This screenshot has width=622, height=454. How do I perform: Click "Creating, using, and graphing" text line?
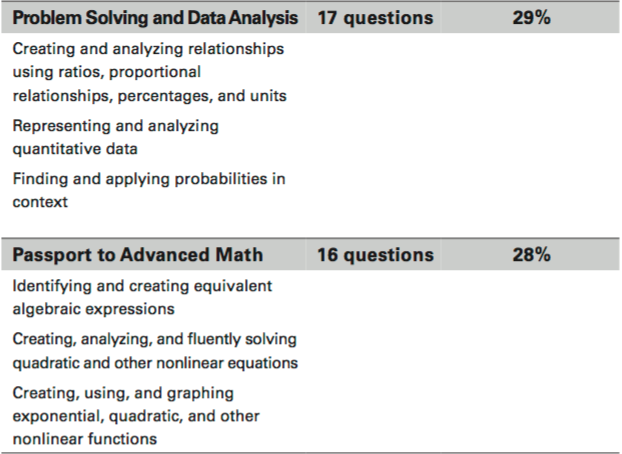coord(115,392)
